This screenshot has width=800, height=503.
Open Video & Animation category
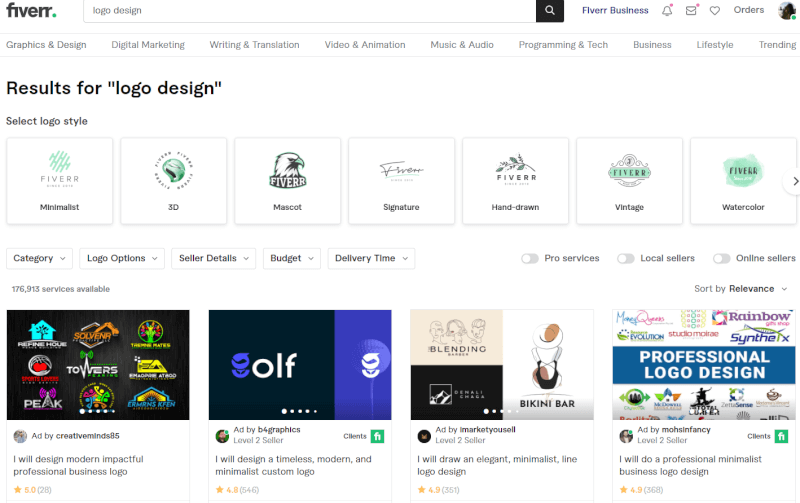point(365,45)
